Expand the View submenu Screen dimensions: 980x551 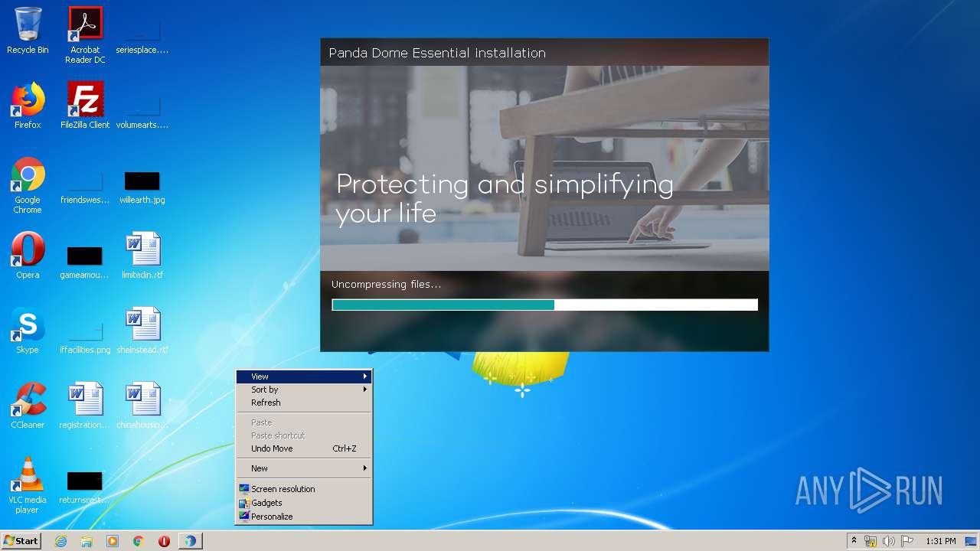(304, 377)
